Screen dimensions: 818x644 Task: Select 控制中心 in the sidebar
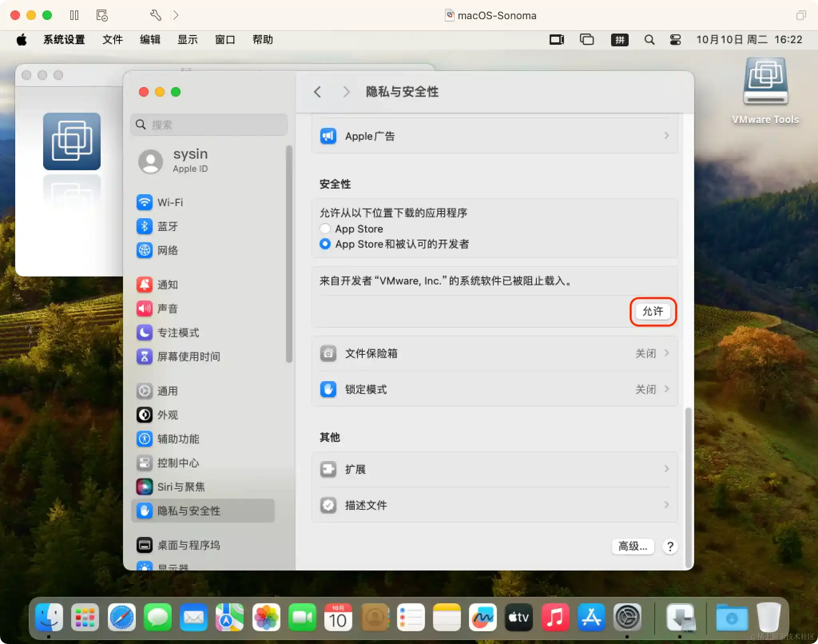177,463
